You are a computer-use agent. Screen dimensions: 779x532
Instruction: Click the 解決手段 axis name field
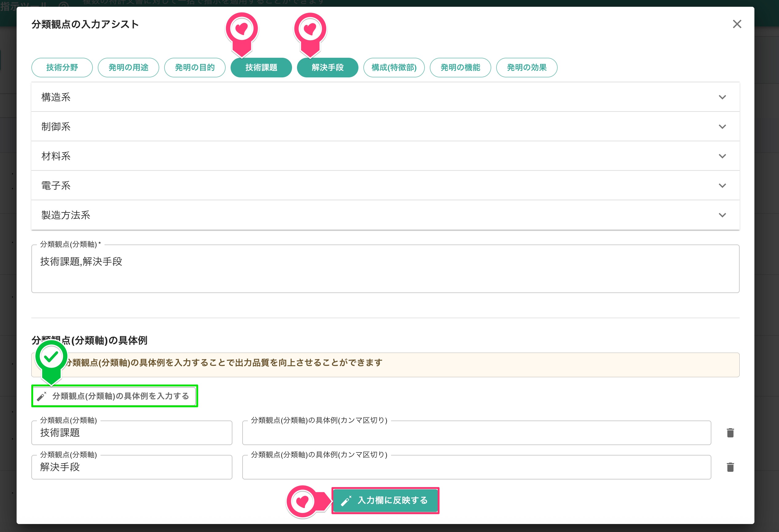[x=132, y=467]
